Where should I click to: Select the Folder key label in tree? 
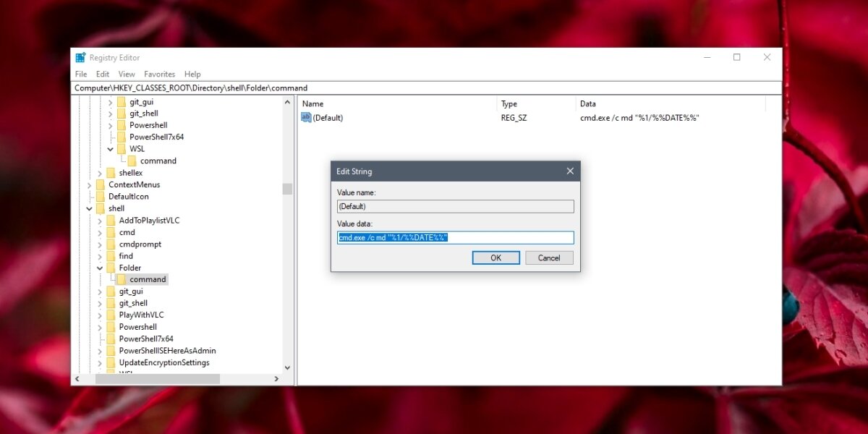point(130,268)
